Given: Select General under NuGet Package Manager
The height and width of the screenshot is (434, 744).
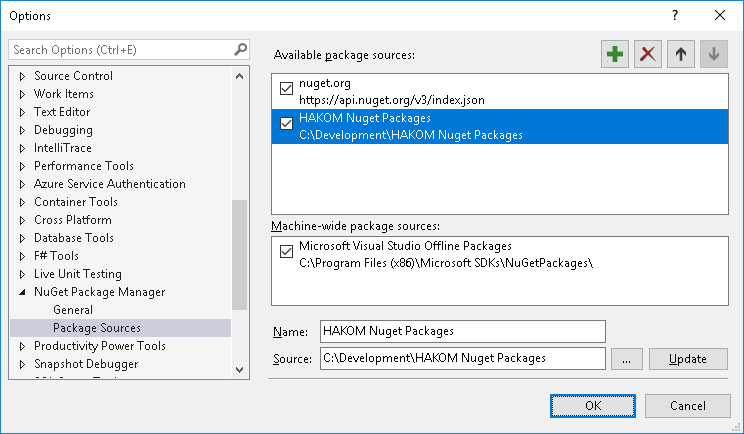Looking at the screenshot, I should coord(73,310).
